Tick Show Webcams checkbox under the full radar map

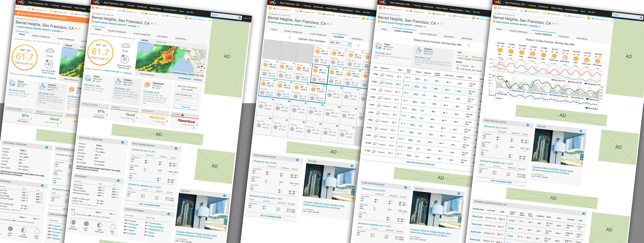(x=139, y=73)
